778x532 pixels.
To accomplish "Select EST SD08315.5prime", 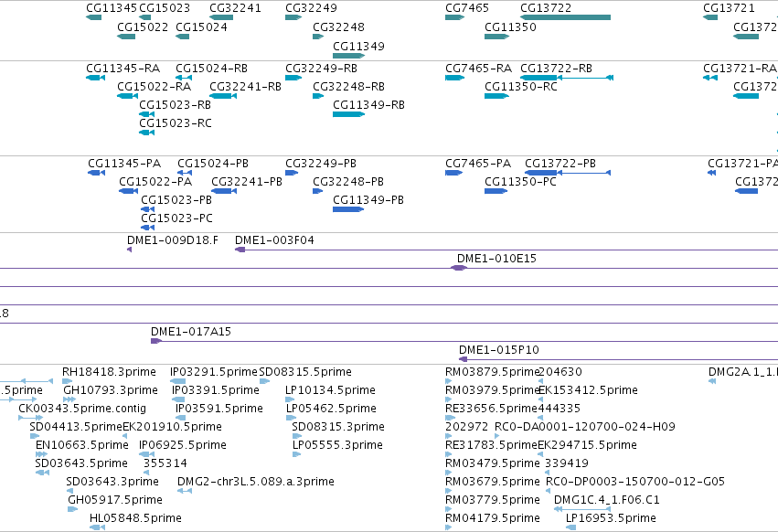I will [x=305, y=372].
